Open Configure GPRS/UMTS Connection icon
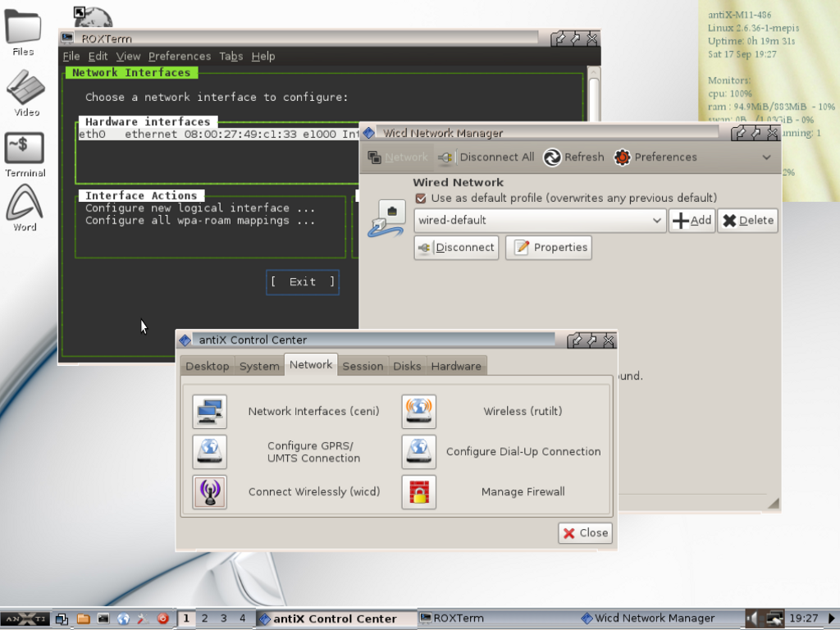The width and height of the screenshot is (840, 630). pyautogui.click(x=209, y=452)
